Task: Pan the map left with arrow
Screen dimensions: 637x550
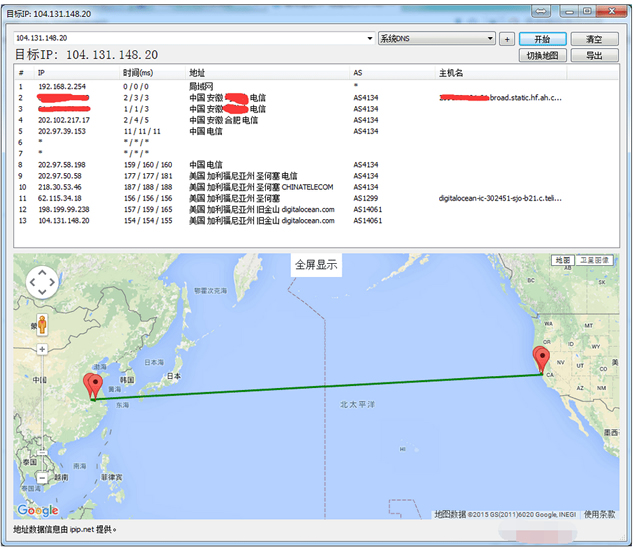Action: coord(32,282)
